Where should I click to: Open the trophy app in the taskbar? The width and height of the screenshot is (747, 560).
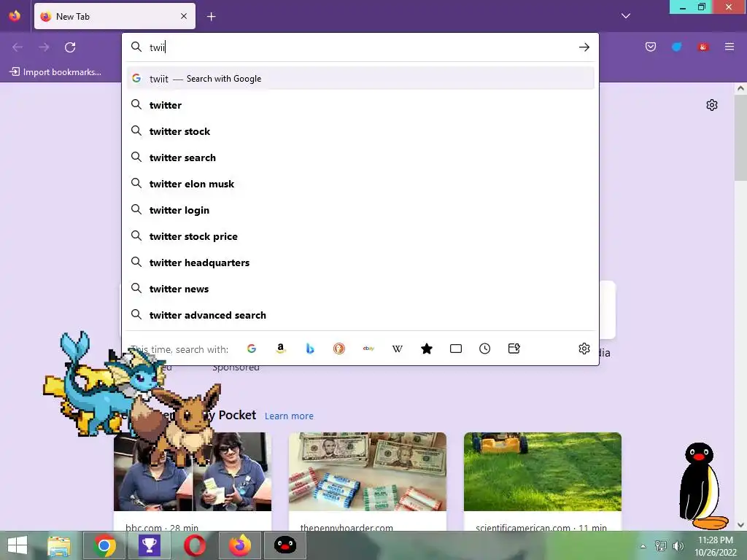point(149,545)
